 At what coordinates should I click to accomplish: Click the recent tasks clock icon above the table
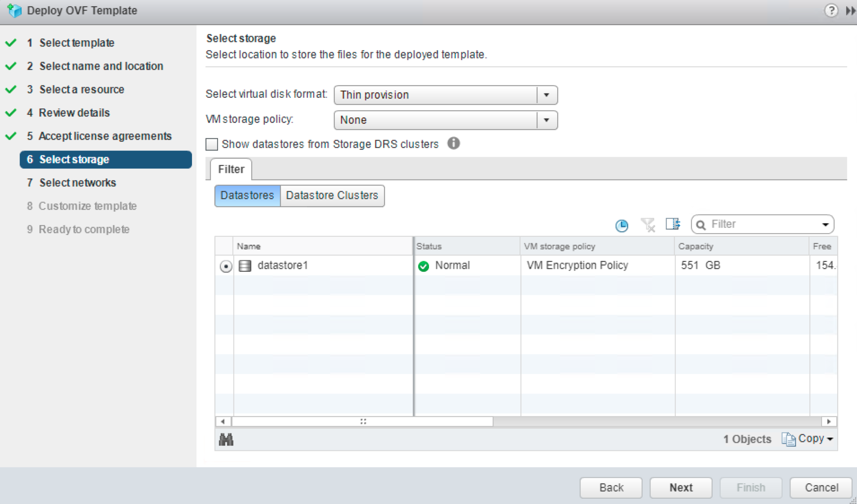(x=621, y=226)
